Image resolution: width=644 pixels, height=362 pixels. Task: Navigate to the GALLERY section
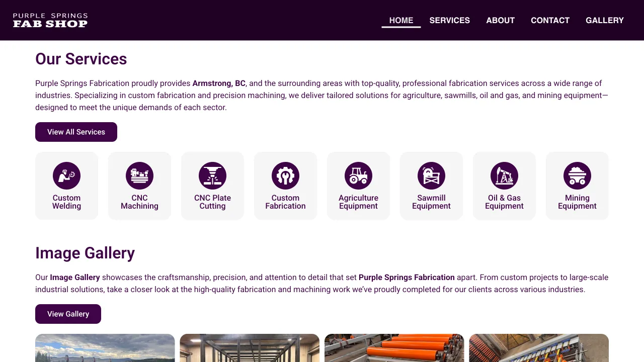[604, 20]
